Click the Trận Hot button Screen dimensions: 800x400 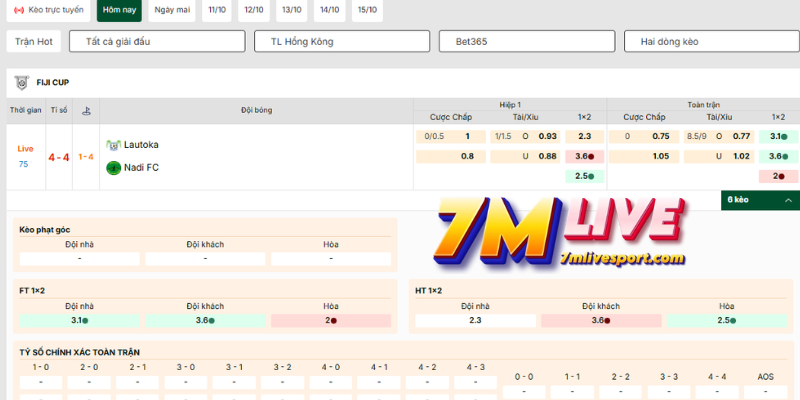31,42
